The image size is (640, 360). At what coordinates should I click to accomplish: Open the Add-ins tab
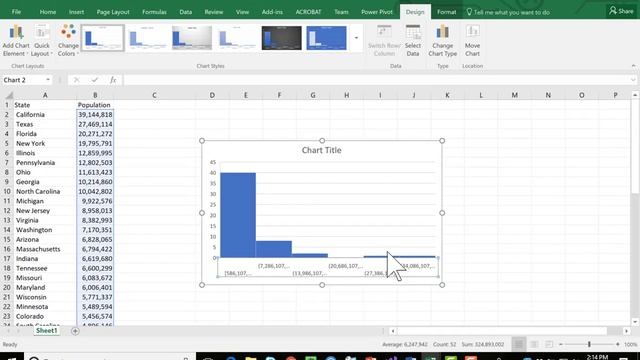272,12
